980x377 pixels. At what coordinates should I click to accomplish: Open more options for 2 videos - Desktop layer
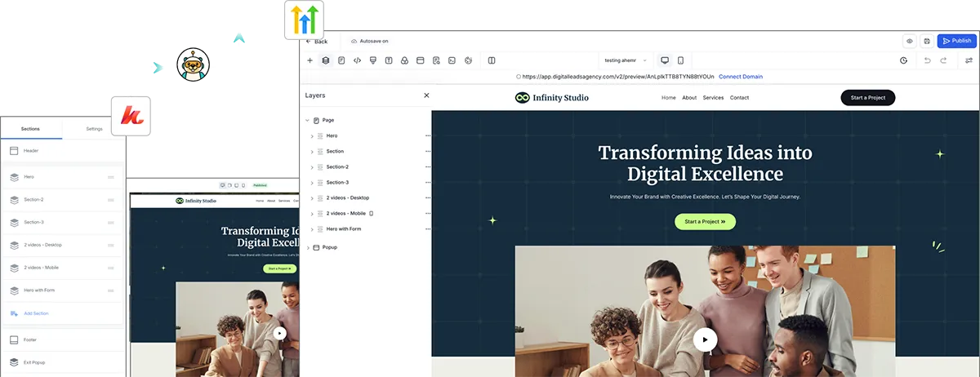(427, 197)
